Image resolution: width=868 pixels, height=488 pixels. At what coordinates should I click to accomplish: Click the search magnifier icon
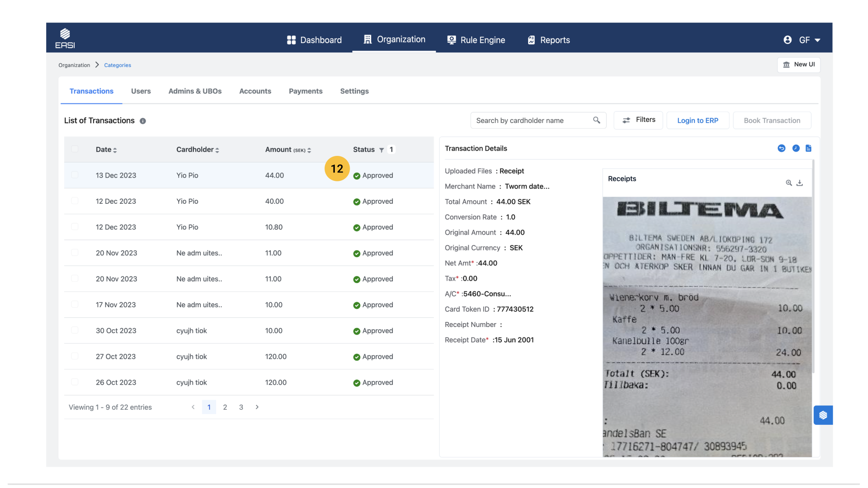click(596, 120)
